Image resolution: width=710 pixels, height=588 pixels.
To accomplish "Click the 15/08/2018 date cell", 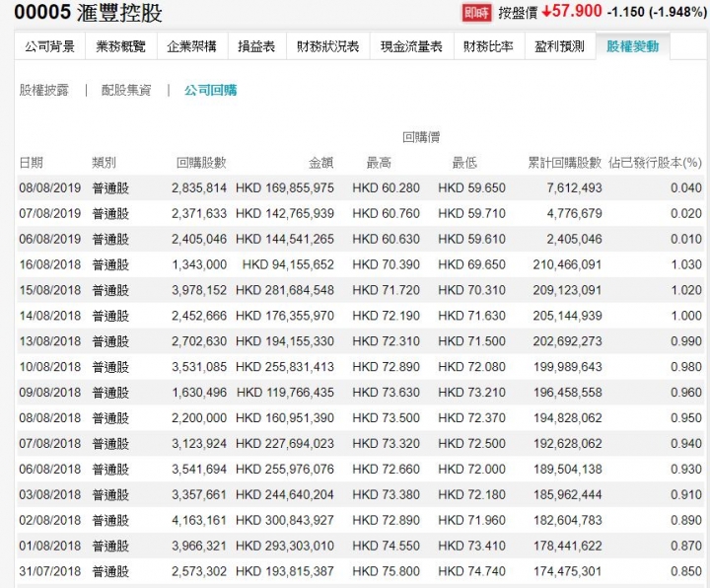I will [50, 290].
